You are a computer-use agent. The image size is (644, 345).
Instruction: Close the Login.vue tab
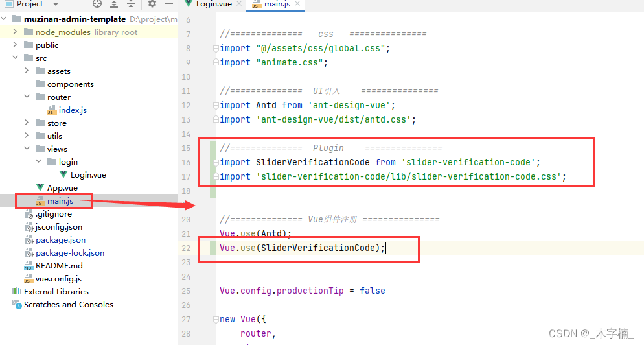pos(239,4)
